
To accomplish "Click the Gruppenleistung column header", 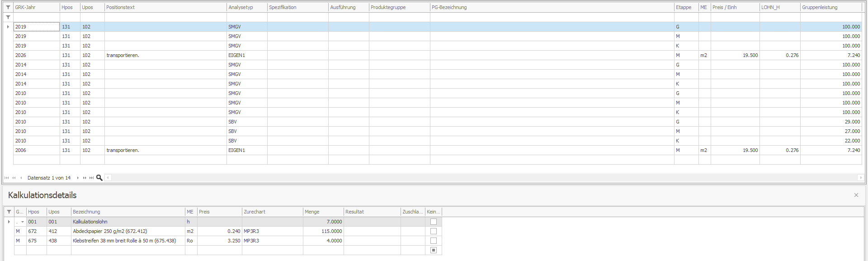I will (x=831, y=7).
